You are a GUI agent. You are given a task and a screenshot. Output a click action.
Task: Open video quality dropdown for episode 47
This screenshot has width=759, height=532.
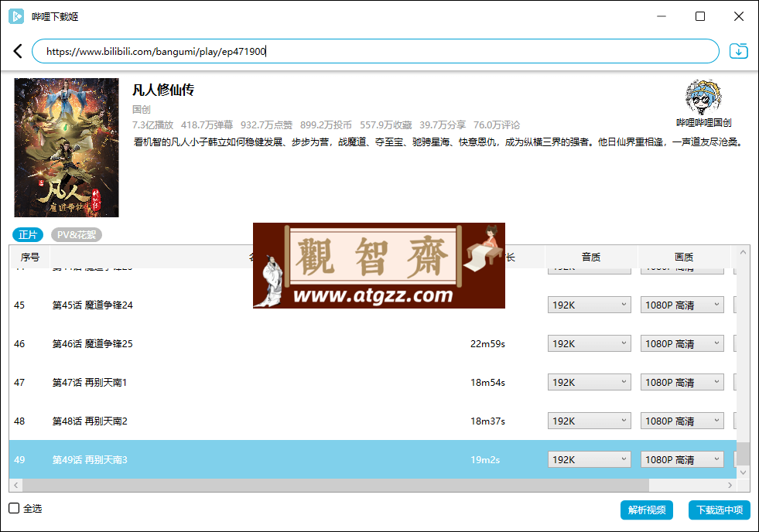pos(682,382)
